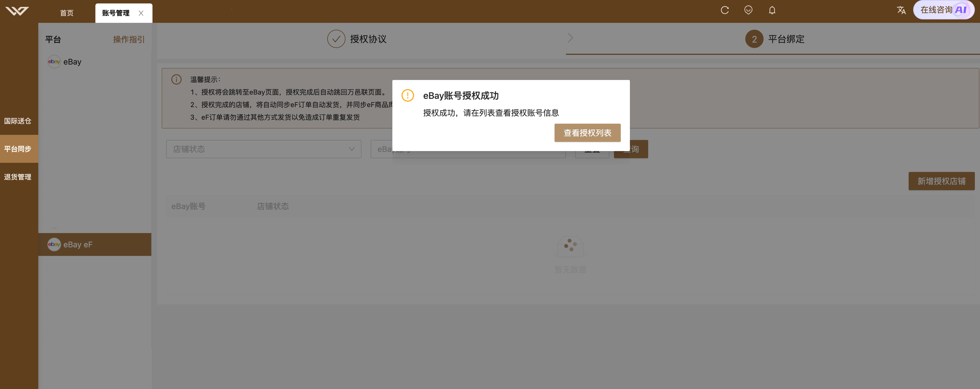980x389 pixels.
Task: Click the 平台绑定 step label
Action: (x=786, y=39)
